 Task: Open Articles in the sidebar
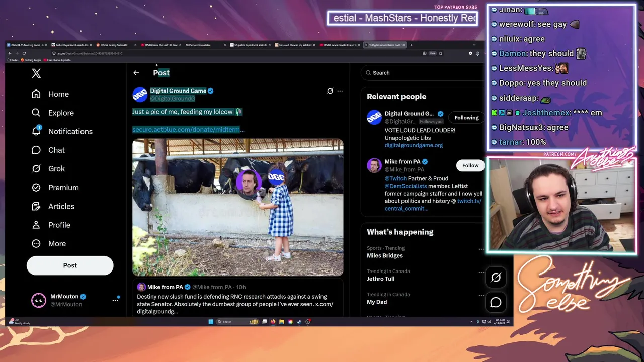coord(53,206)
